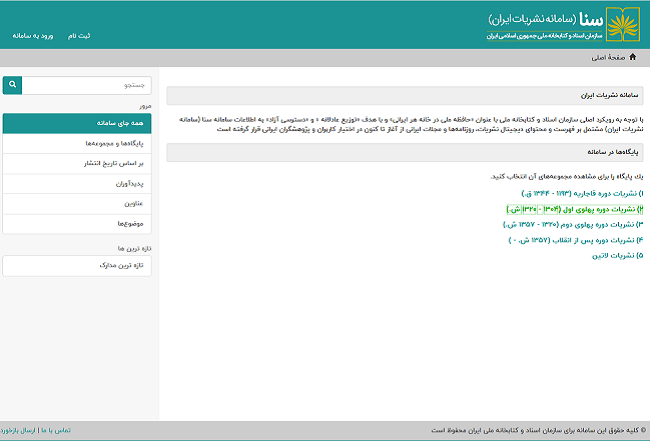Browse بر اساس تاریخ انتشار

point(77,164)
